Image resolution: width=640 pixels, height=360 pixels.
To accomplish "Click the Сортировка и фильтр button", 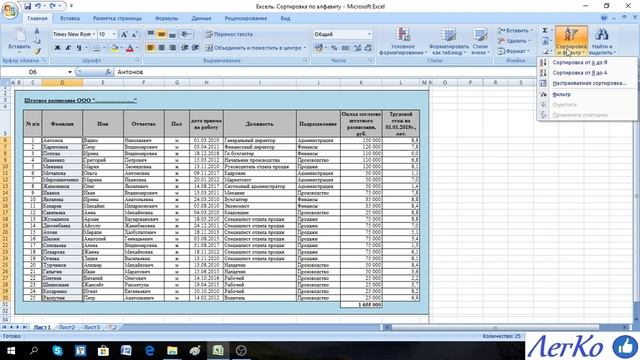I will pos(571,41).
